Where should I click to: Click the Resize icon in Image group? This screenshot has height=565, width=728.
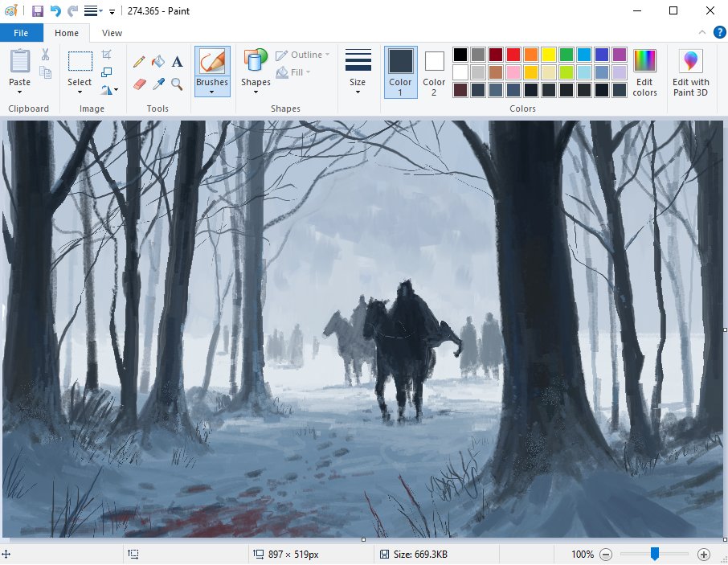tap(106, 72)
